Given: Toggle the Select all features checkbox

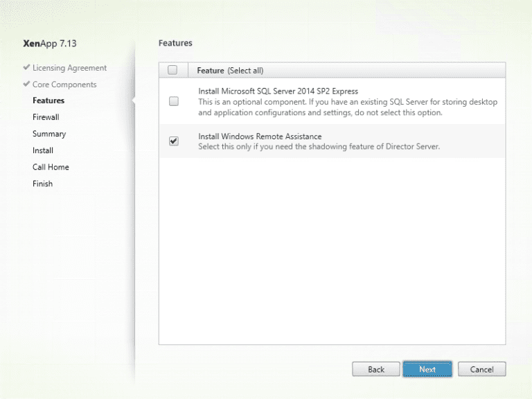Looking at the screenshot, I should pos(172,70).
